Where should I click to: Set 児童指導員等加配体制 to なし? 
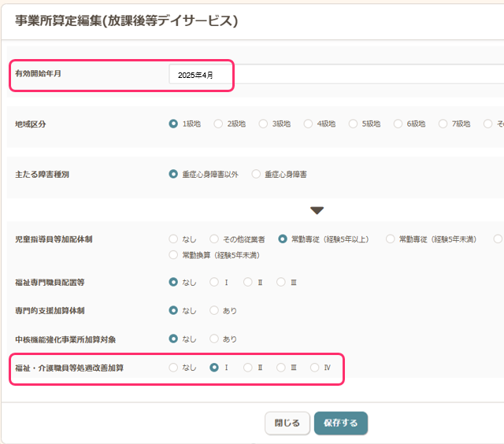point(173,239)
